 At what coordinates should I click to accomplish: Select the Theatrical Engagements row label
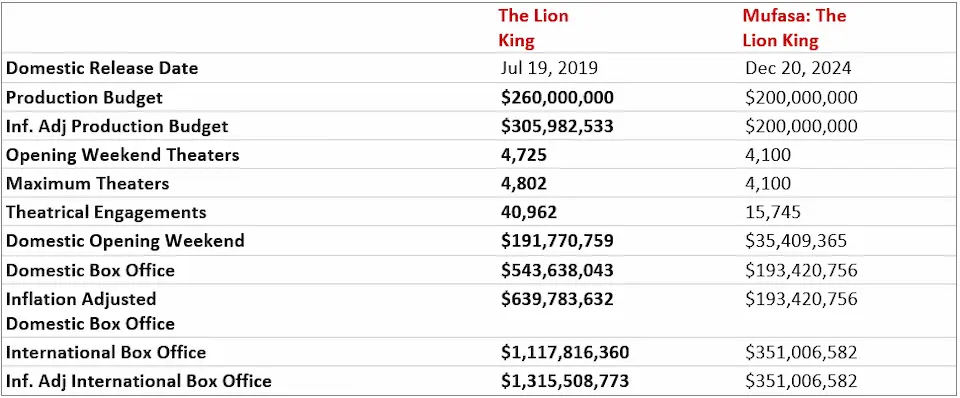click(x=106, y=212)
